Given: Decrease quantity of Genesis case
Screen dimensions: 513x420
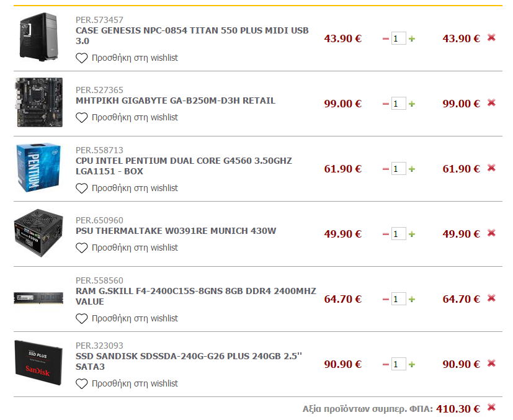Looking at the screenshot, I should (386, 39).
